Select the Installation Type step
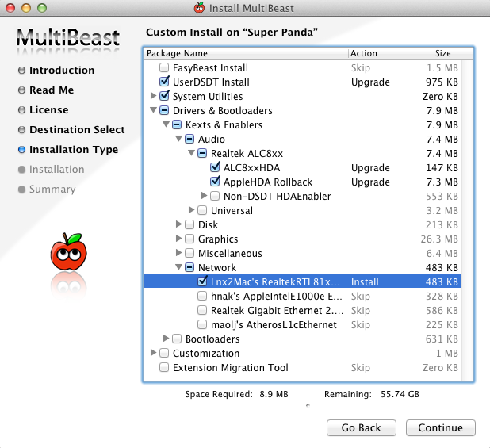The height and width of the screenshot is (448, 490). 74,150
